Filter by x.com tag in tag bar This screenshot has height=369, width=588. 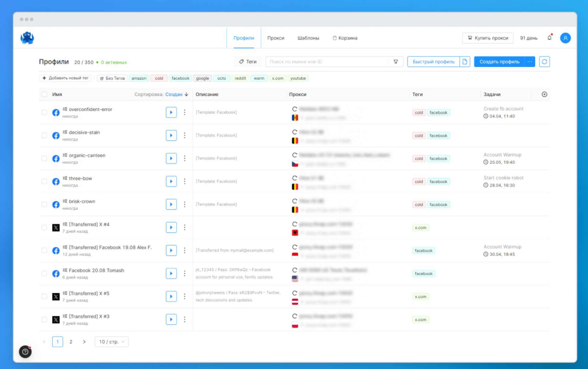278,78
